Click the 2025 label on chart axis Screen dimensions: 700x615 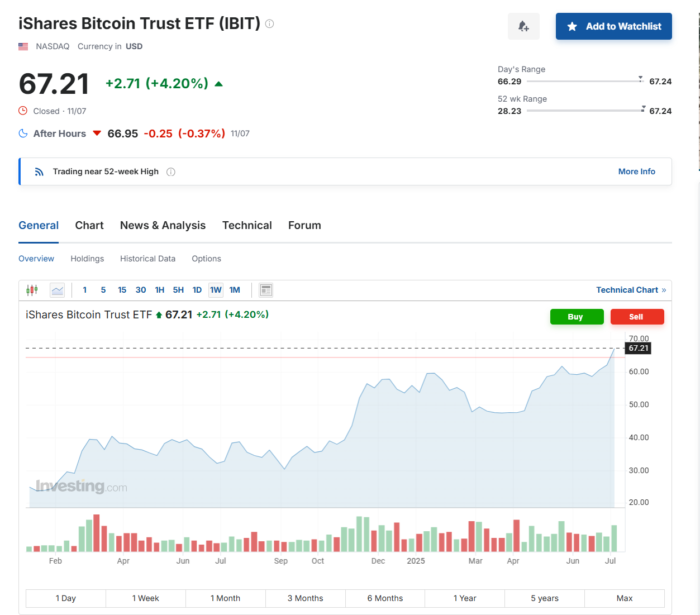pos(416,561)
